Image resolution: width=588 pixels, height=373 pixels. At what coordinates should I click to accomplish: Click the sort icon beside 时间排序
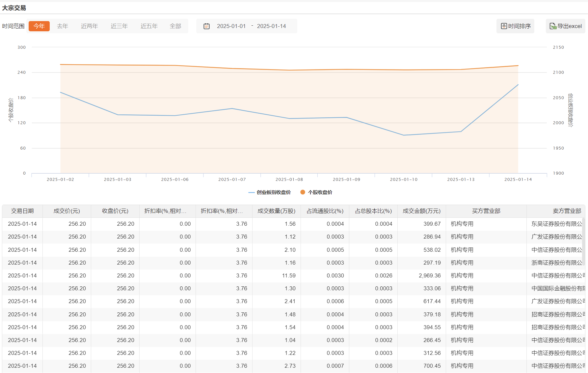[504, 26]
